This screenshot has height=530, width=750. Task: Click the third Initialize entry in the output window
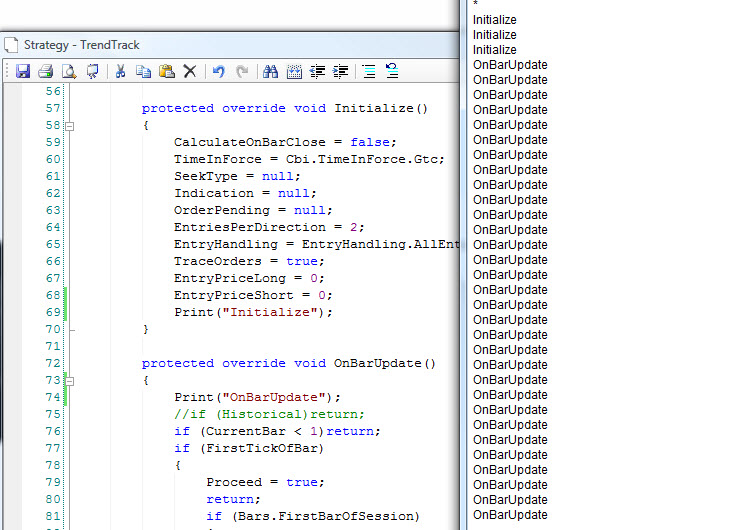click(495, 50)
